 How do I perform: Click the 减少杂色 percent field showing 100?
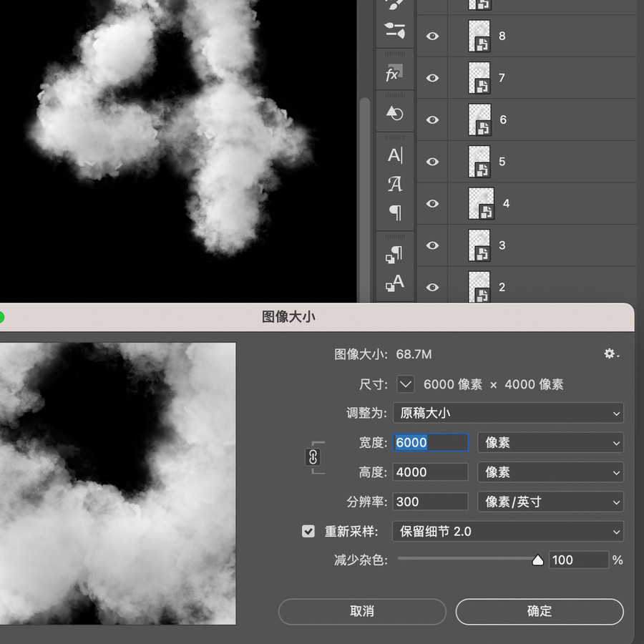click(x=579, y=560)
